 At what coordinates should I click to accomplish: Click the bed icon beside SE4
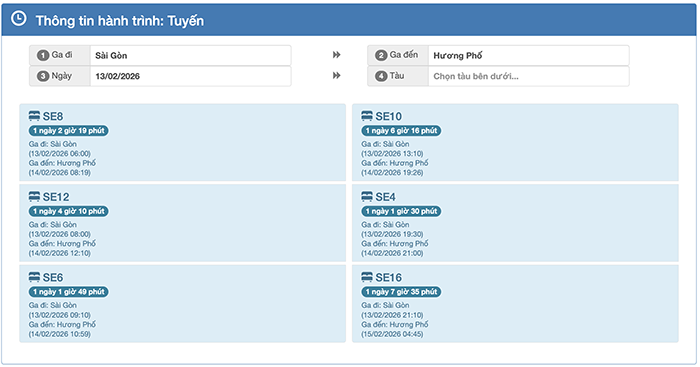367,196
